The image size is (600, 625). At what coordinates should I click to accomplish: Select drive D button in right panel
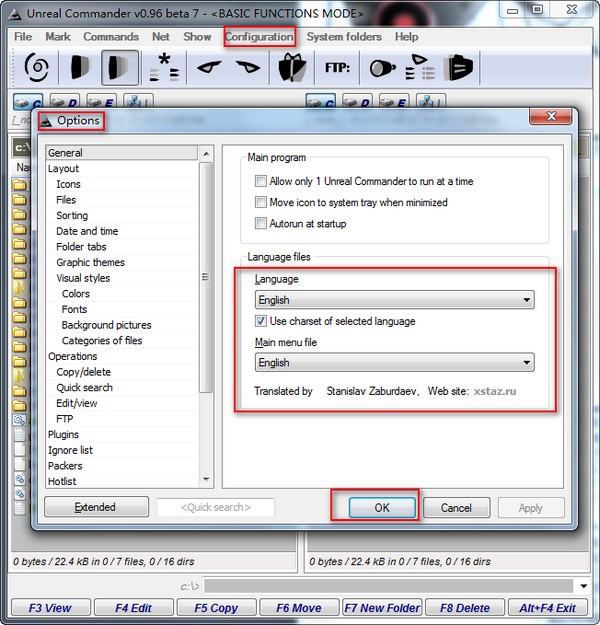click(x=358, y=104)
